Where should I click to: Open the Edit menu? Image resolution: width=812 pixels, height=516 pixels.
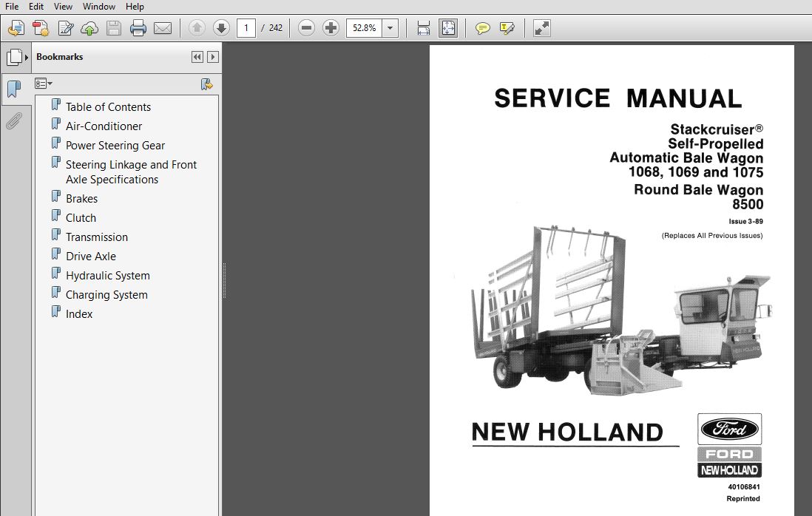(x=36, y=6)
